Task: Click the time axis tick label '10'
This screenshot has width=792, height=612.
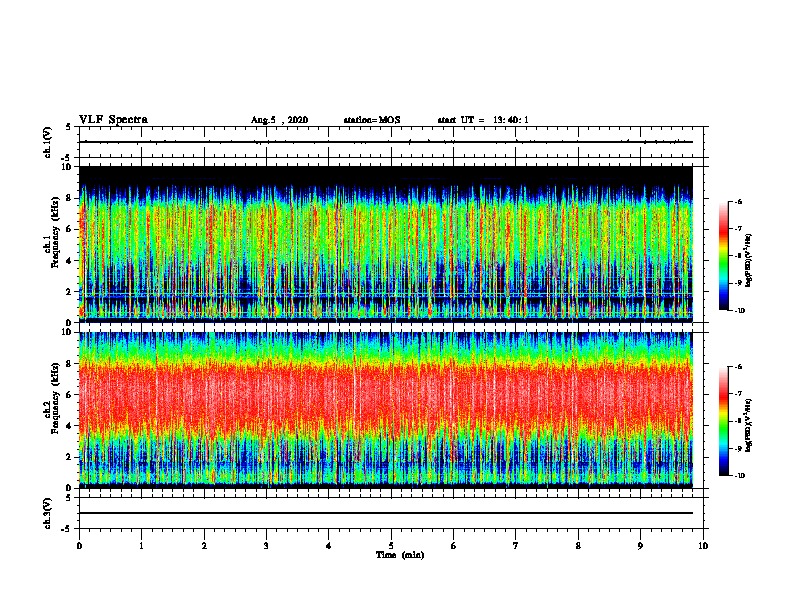Action: (703, 546)
